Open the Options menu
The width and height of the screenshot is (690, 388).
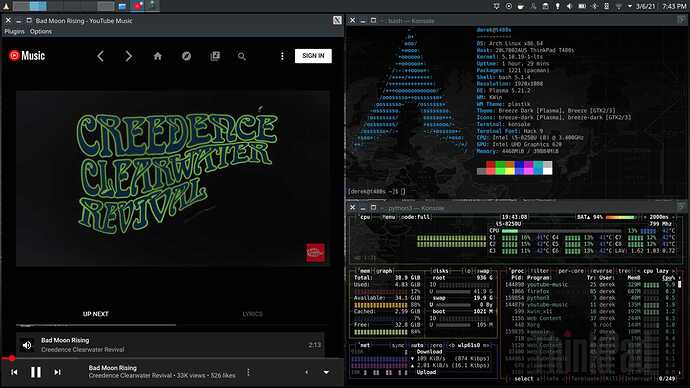pos(40,32)
